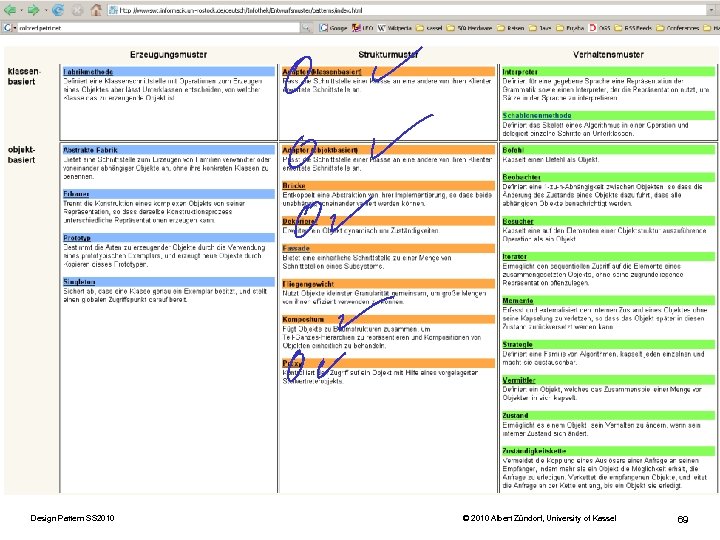Image resolution: width=720 pixels, height=540 pixels.
Task: Open the DBS bookmark with red D icon
Action: (x=600, y=28)
